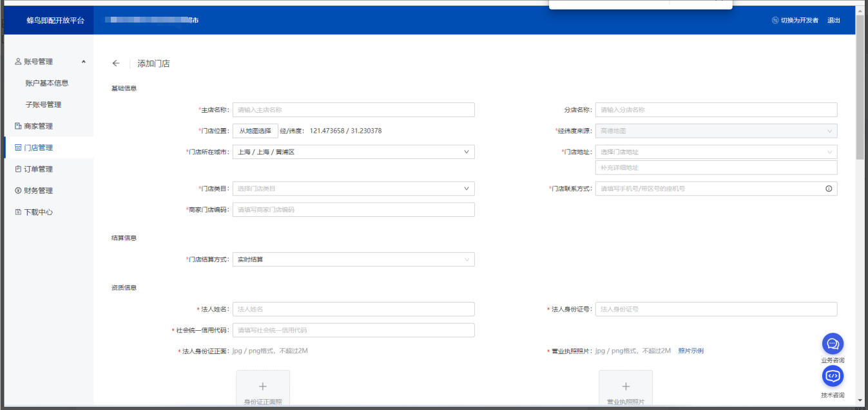868x410 pixels.
Task: Open the 选择门店类目 dropdown
Action: pyautogui.click(x=353, y=189)
